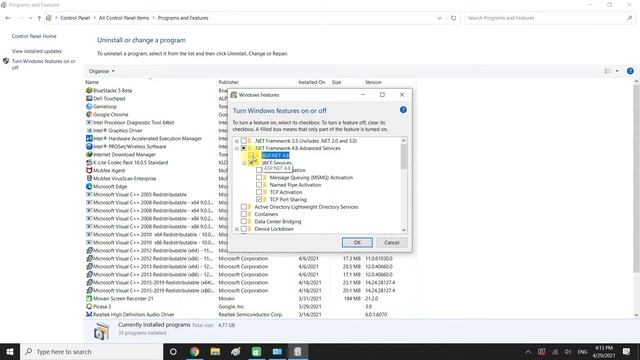The image size is (640, 360).
Task: Show hidden system tray icons
Action: 528,351
